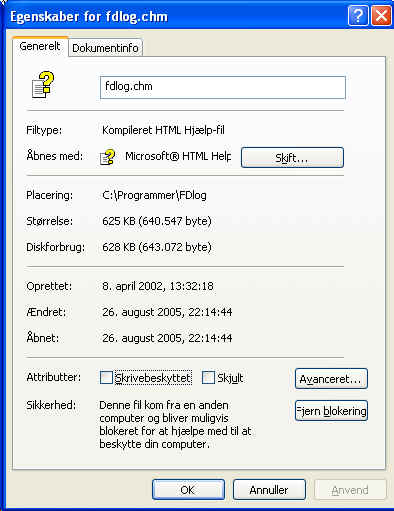394x511 pixels.
Task: Click the disk usage value 628 KB (643.072 byte)
Action: (157, 247)
